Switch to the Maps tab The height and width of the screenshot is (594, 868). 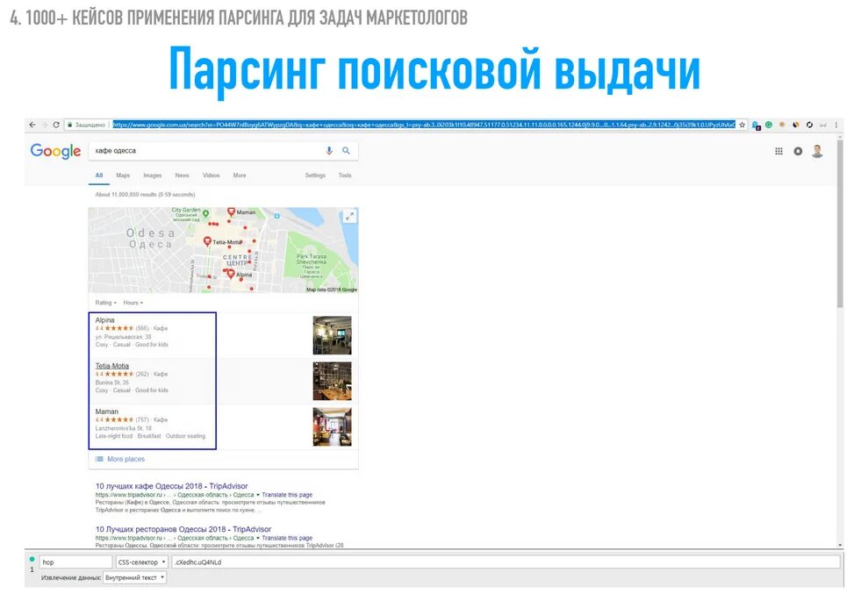(x=123, y=175)
